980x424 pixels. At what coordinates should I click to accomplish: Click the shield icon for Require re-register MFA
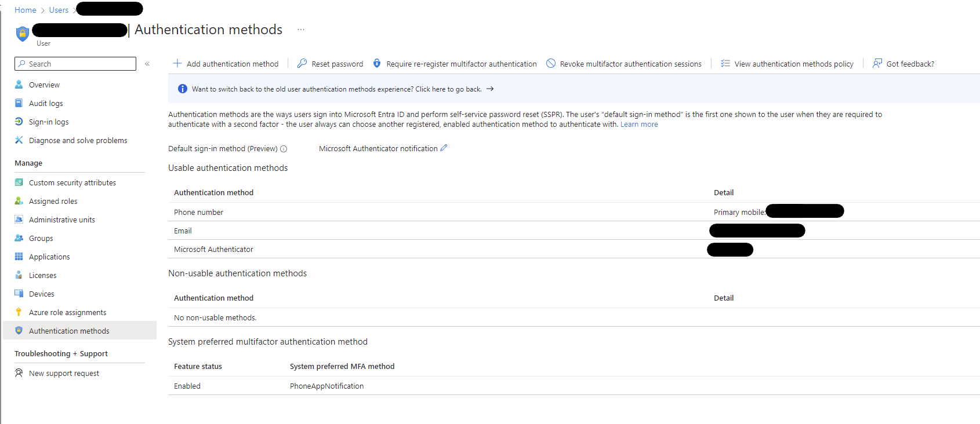(377, 63)
